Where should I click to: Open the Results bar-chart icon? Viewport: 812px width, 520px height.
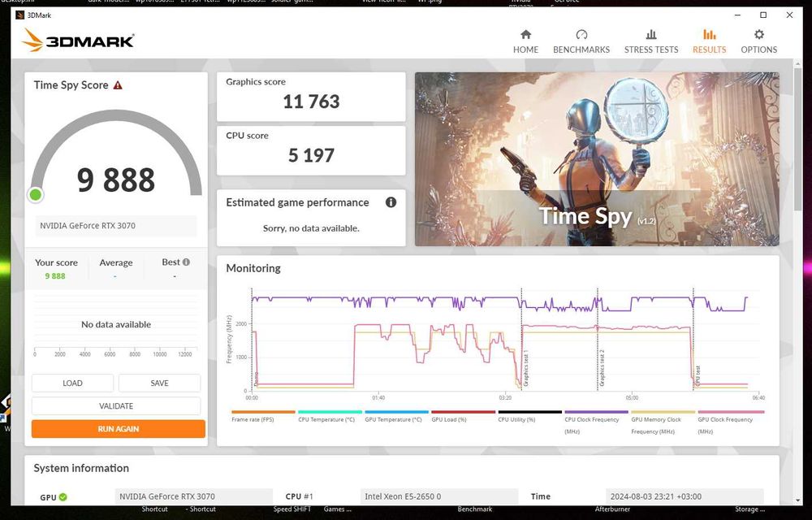(x=709, y=35)
